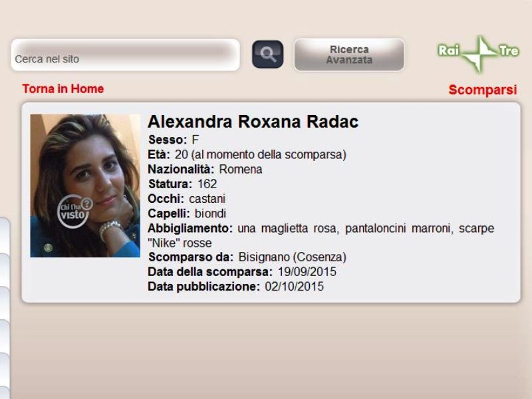Click the Capelli biondi entry

tap(187, 213)
